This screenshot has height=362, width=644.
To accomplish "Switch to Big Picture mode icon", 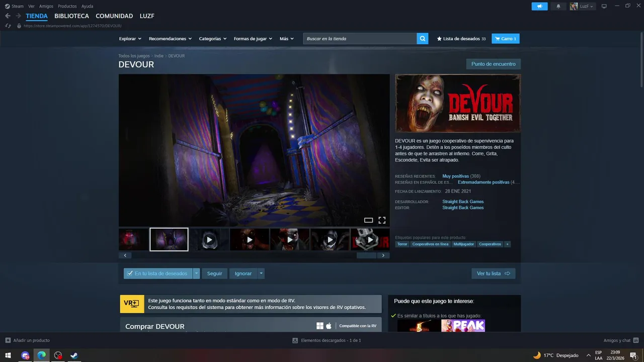I will point(604,6).
